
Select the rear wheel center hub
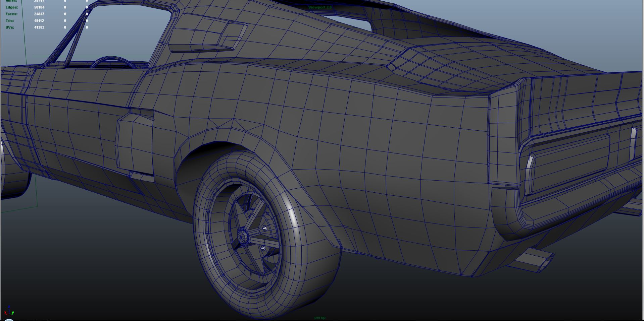tap(242, 236)
